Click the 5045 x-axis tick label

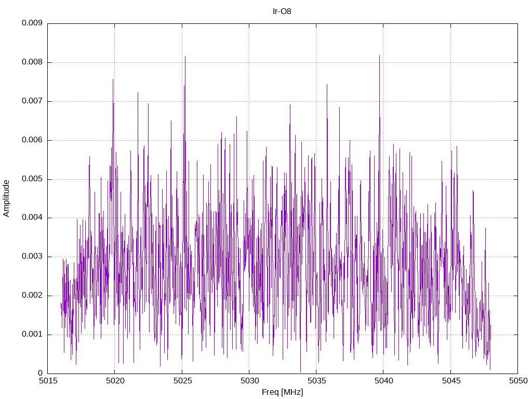click(451, 381)
